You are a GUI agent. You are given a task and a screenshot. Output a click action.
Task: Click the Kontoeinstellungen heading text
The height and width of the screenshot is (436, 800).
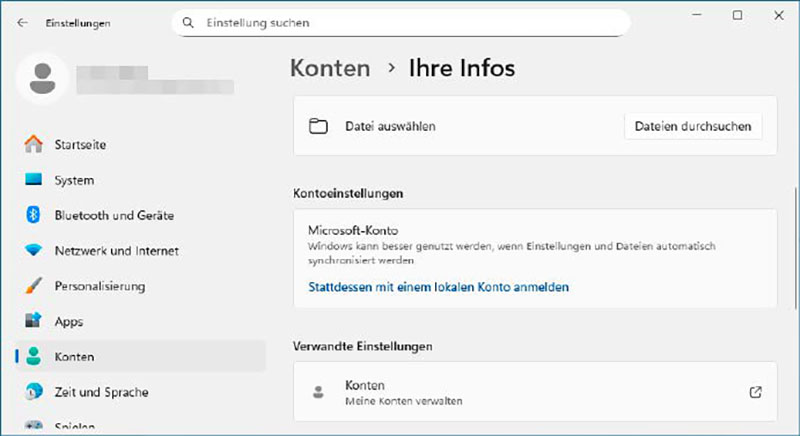[x=348, y=193]
